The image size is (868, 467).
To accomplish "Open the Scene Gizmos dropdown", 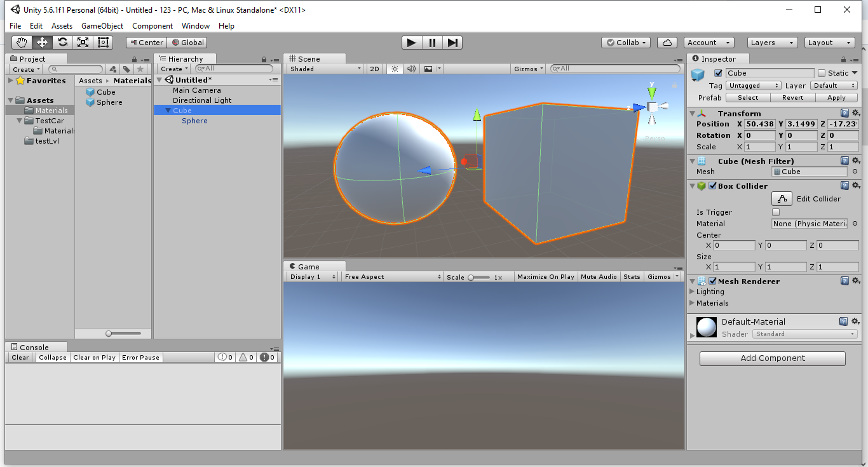I will tap(529, 69).
